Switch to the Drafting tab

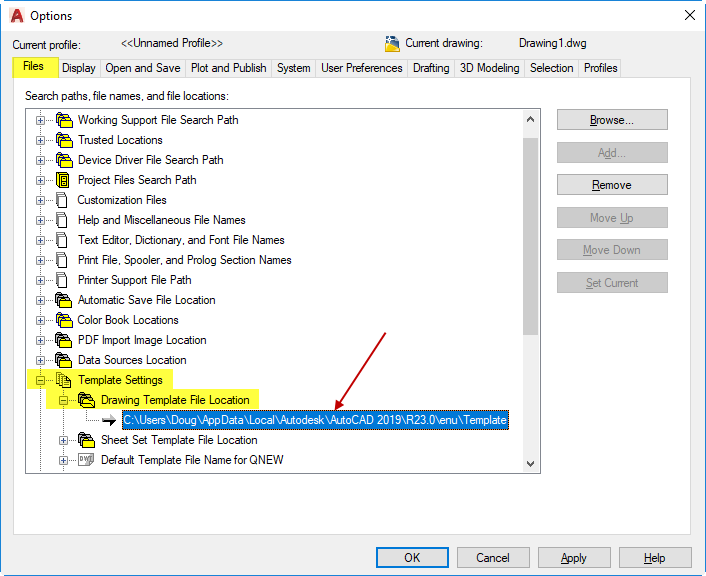[x=431, y=68]
